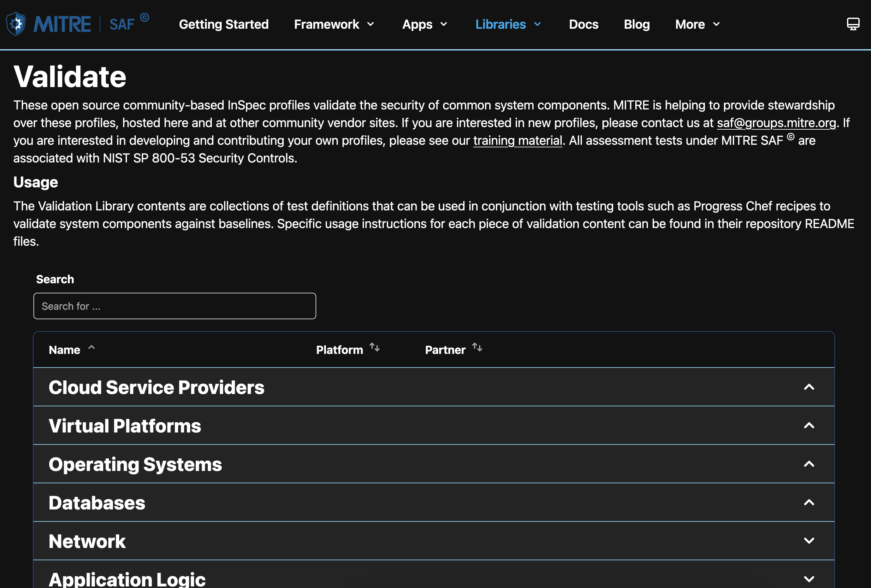Open the Docs page
The height and width of the screenshot is (588, 871).
584,24
